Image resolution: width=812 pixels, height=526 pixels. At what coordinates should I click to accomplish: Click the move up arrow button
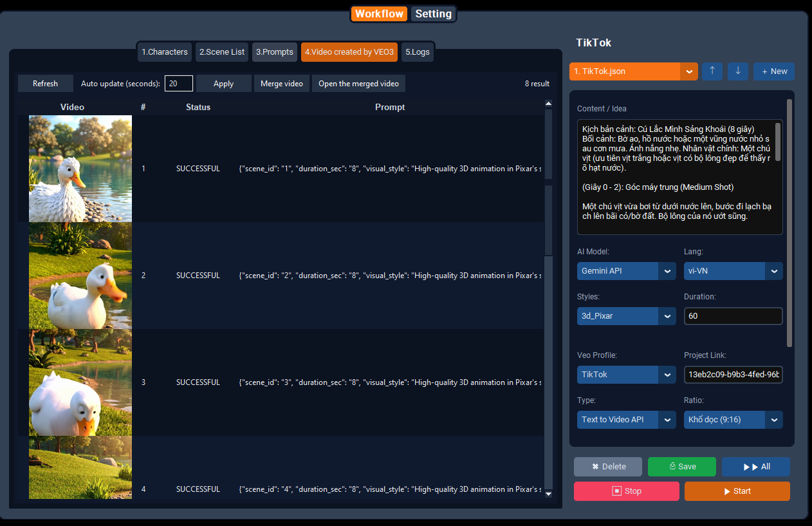712,71
